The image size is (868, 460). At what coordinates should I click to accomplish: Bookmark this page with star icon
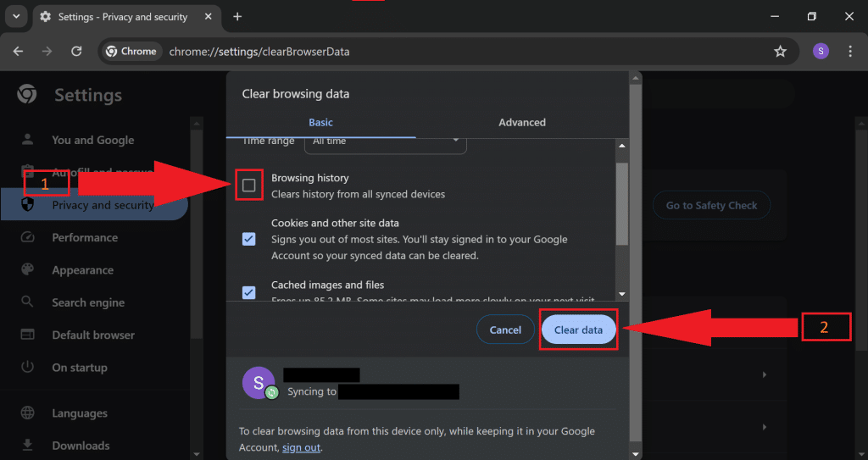click(x=780, y=52)
